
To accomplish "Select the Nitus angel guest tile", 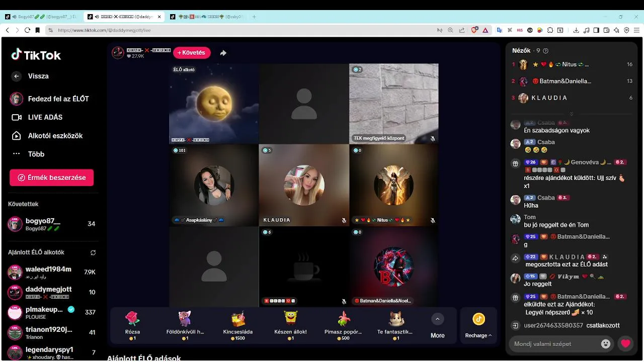I will [394, 185].
